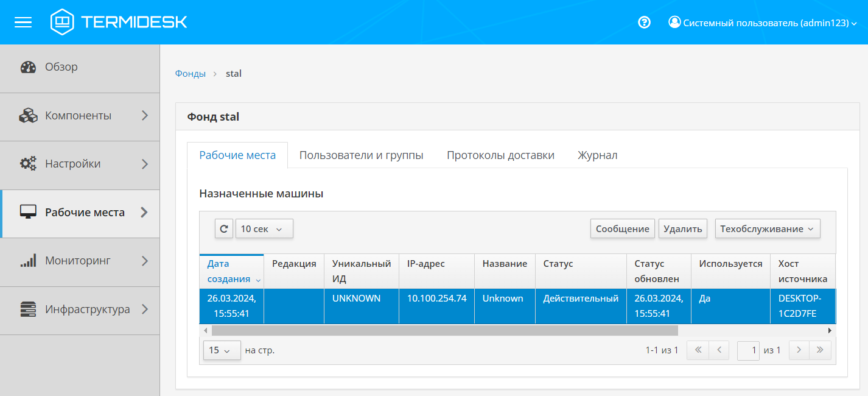Click the table's horizontal scrollbar
This screenshot has height=396, width=868.
point(444,330)
